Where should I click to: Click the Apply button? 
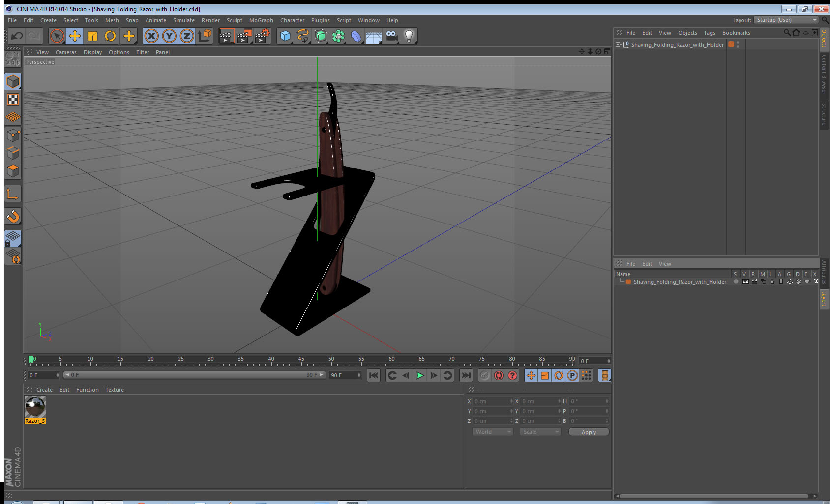(589, 432)
